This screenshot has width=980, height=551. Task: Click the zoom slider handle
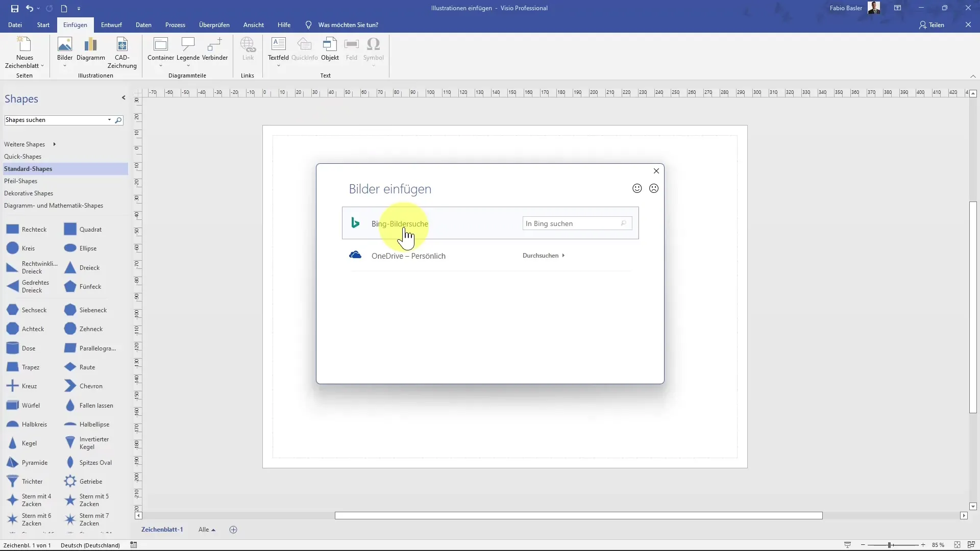[890, 545]
